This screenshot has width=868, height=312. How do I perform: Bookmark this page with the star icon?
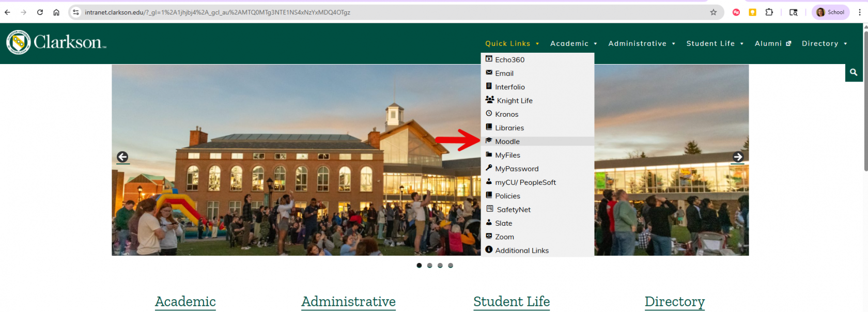pyautogui.click(x=714, y=12)
